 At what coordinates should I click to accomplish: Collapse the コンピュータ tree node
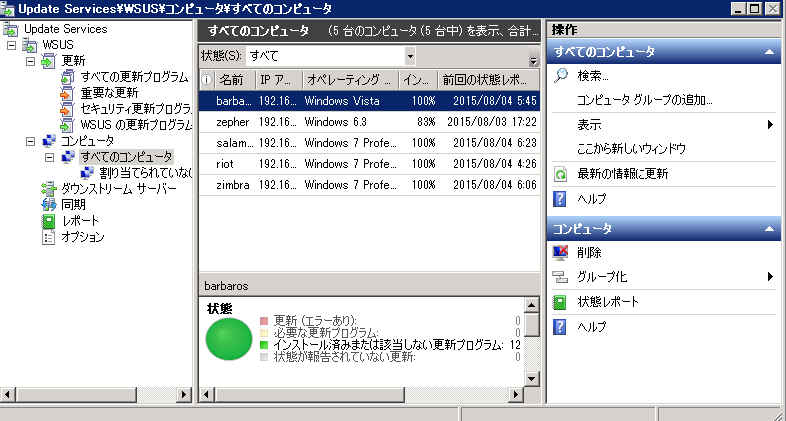click(x=31, y=141)
